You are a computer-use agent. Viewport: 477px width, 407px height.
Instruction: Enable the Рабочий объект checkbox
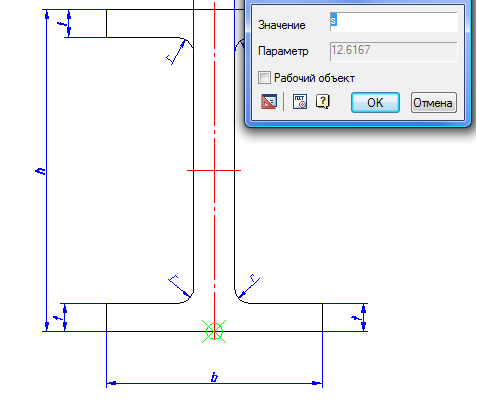click(264, 78)
